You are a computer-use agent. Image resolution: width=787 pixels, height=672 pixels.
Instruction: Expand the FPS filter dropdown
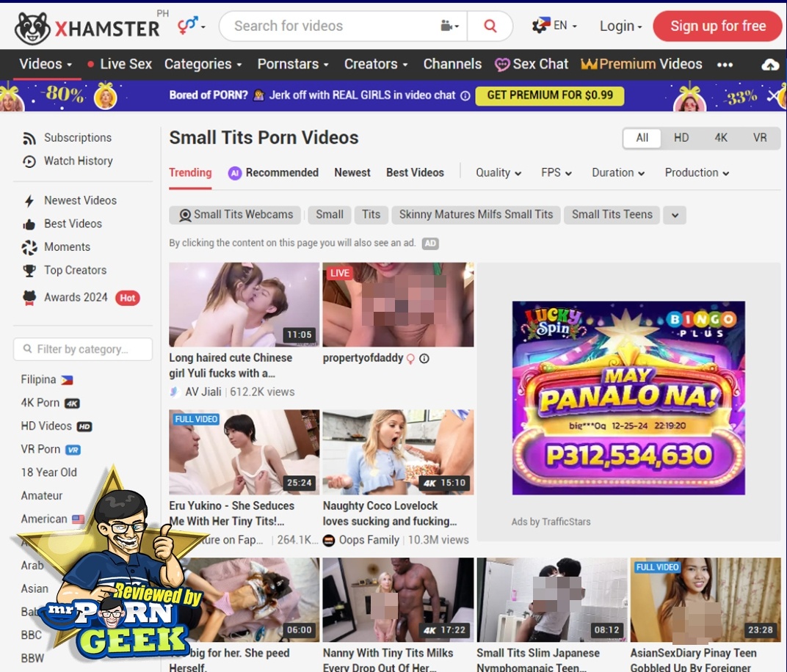point(556,172)
